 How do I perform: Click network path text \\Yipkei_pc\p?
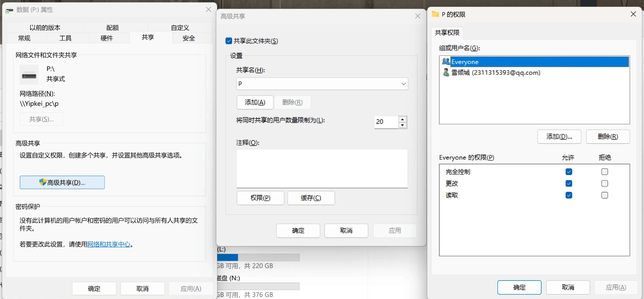[39, 103]
